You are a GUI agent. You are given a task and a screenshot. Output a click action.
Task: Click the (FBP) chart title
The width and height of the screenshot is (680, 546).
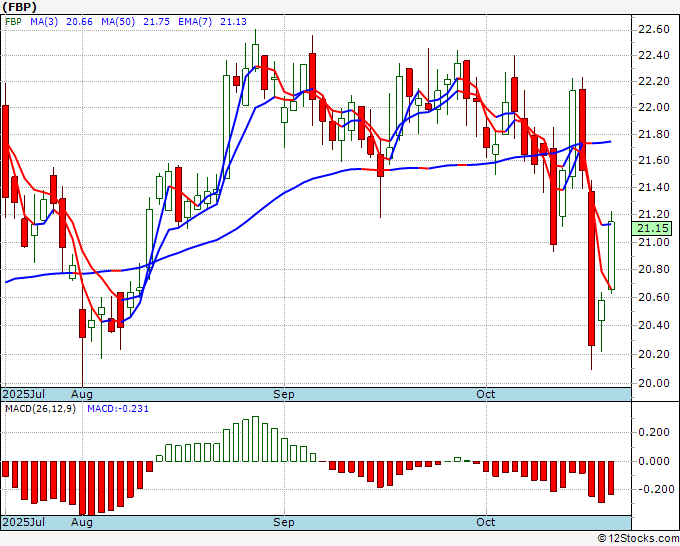click(x=20, y=7)
